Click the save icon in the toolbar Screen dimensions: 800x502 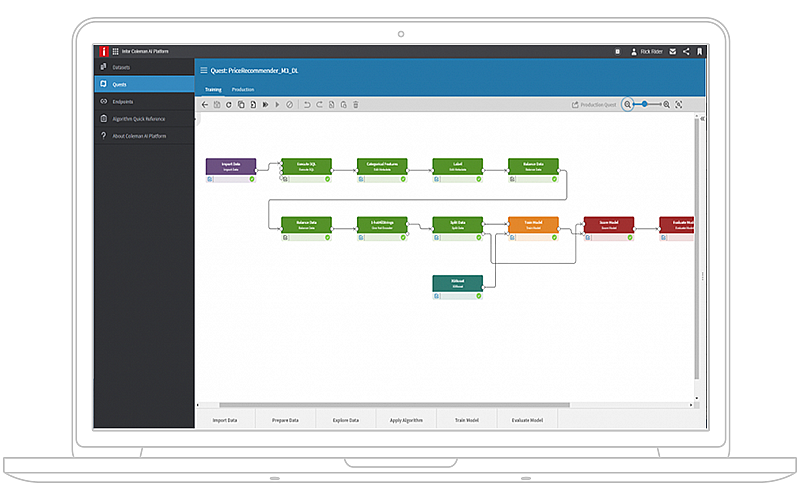point(217,105)
